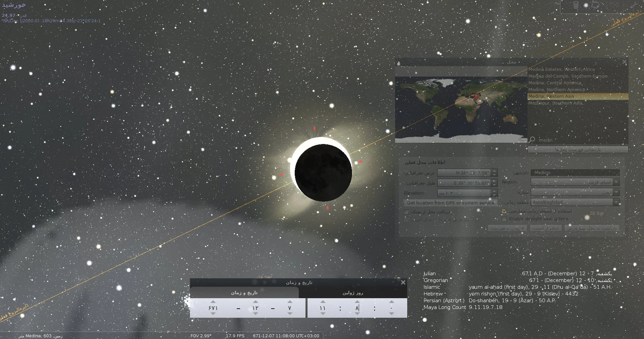Click the add to list (افزودن به فهرست) button
Image resolution: width=644 pixels, height=339 pixels.
click(507, 228)
